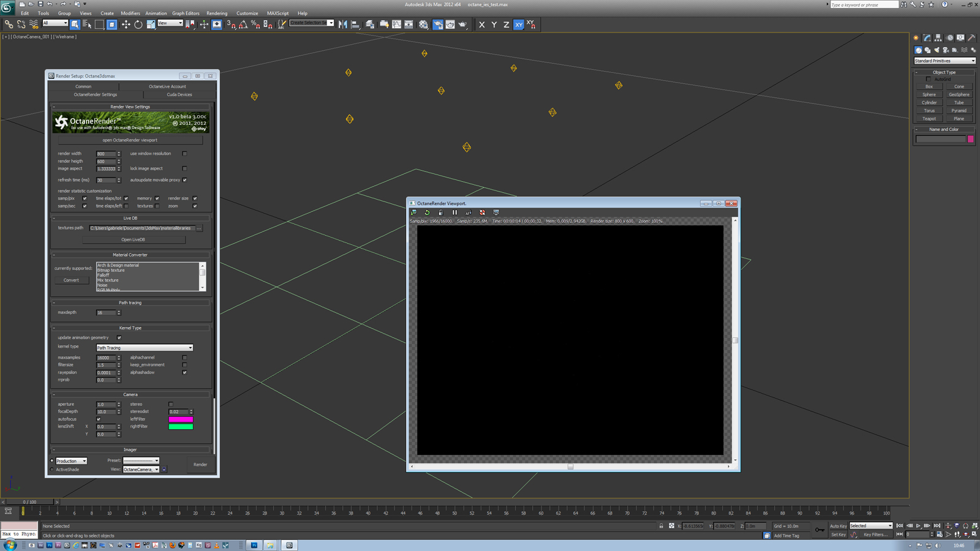Screen dimensions: 980x551
Task: Open the selection filter All dropdown
Action: click(55, 23)
